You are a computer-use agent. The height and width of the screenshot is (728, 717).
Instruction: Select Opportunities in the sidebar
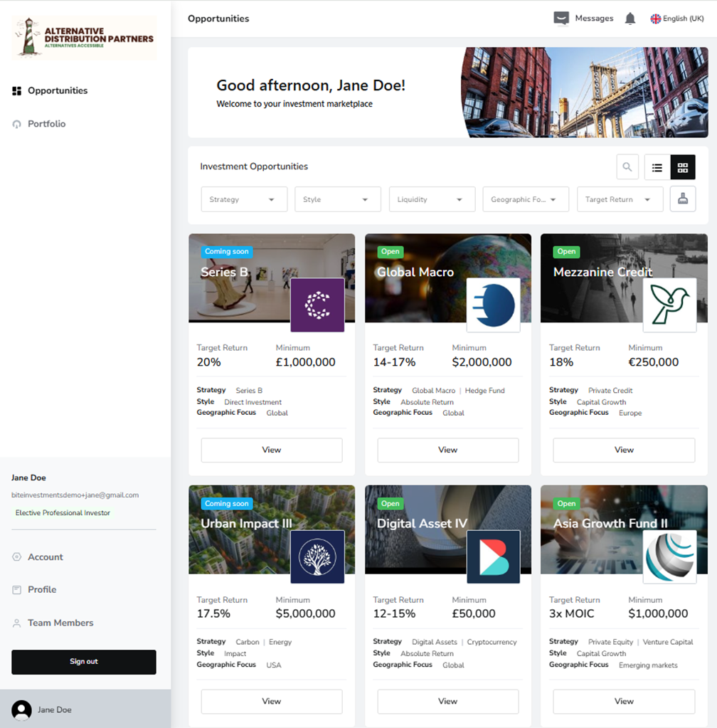[x=57, y=90]
